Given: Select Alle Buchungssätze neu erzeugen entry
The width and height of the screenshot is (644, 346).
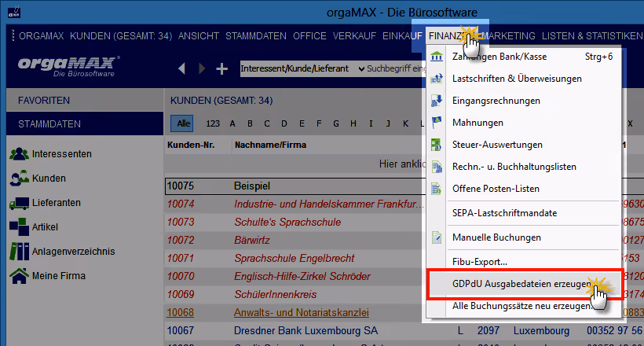Looking at the screenshot, I should coord(523,306).
